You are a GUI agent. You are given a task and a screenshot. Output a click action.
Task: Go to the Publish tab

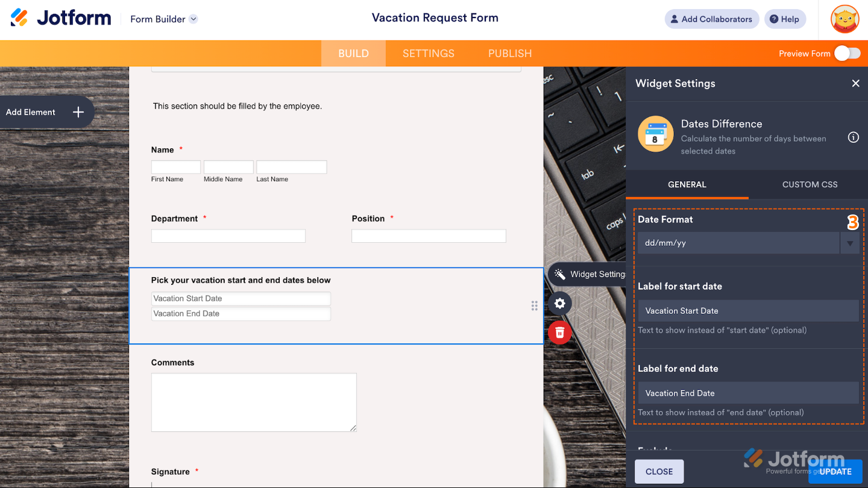509,54
